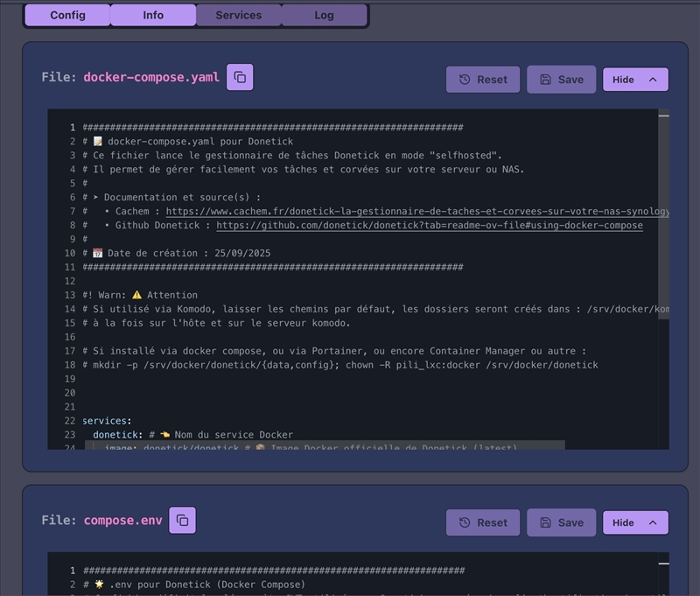Copy the docker-compose.yaml file name
Screen dimensions: 700x596
click(240, 78)
